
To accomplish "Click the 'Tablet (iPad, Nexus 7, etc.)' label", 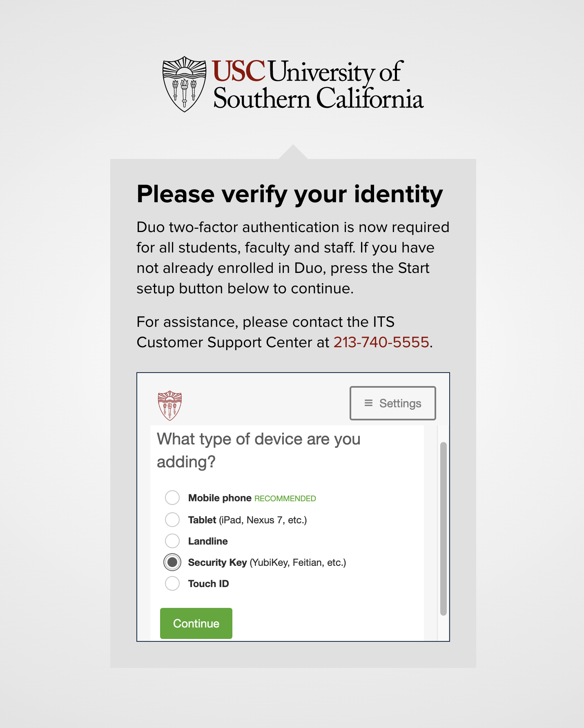I will (247, 520).
